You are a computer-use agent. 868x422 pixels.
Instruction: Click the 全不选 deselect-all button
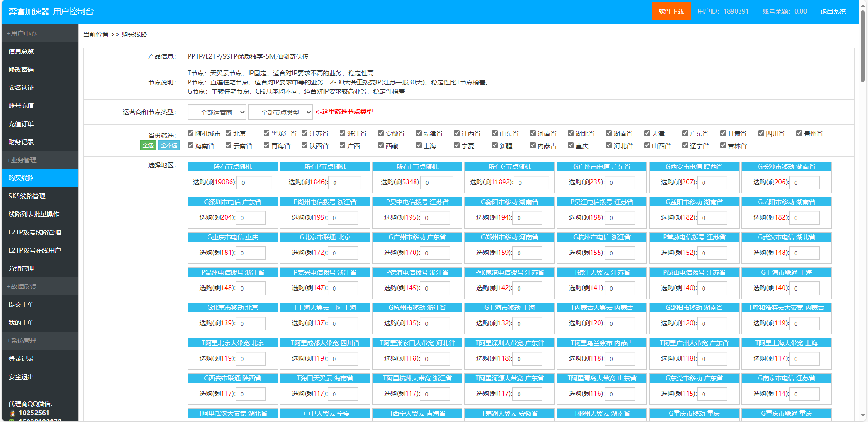(x=169, y=145)
